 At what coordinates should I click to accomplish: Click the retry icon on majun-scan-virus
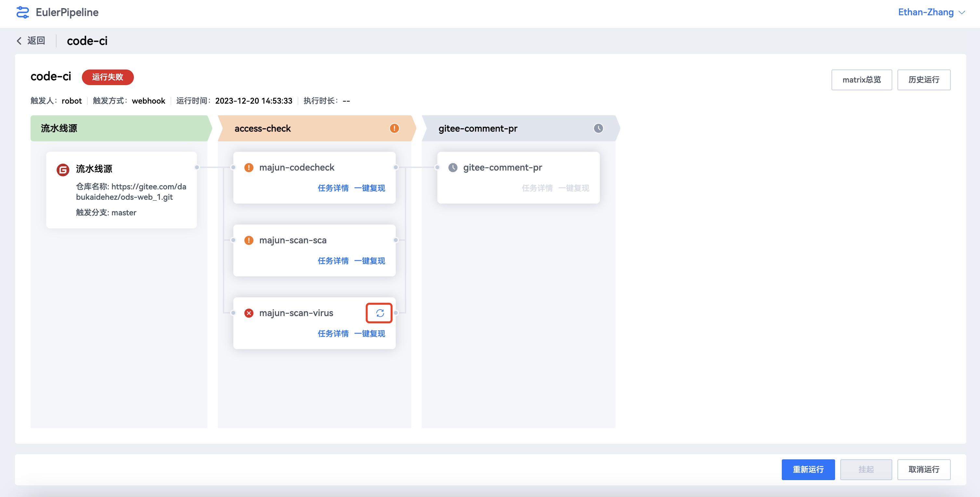pos(380,313)
